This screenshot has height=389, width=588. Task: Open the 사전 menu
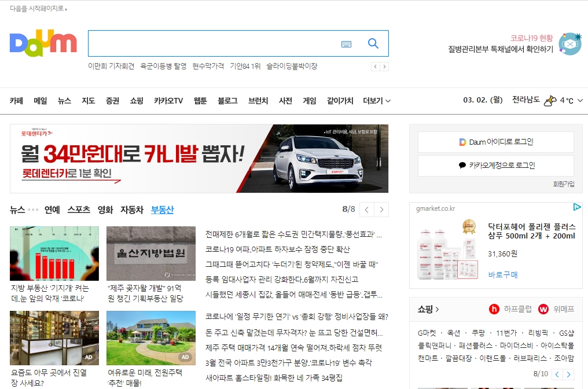coord(285,101)
